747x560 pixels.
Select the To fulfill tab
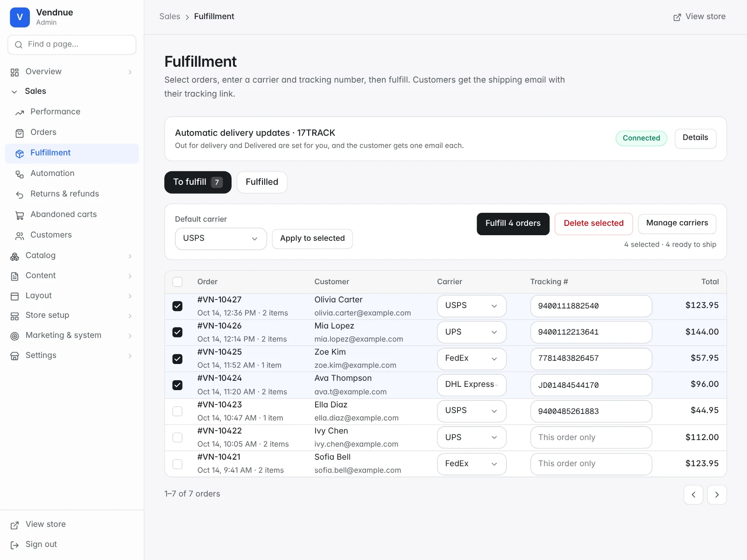coord(198,182)
